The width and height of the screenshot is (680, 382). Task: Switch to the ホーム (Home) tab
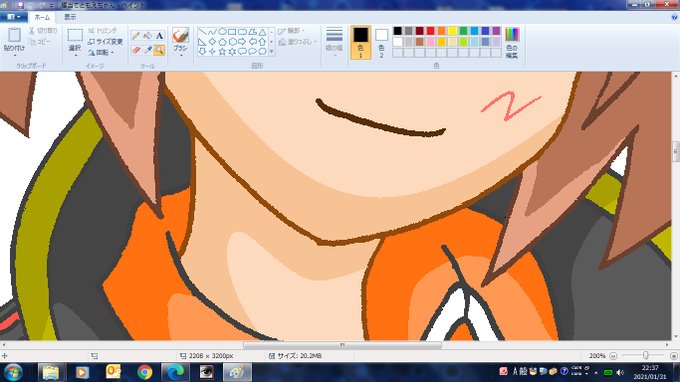point(42,17)
